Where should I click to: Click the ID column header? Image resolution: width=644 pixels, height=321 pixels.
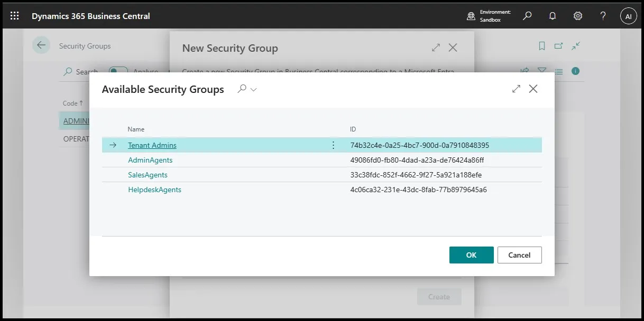[353, 129]
